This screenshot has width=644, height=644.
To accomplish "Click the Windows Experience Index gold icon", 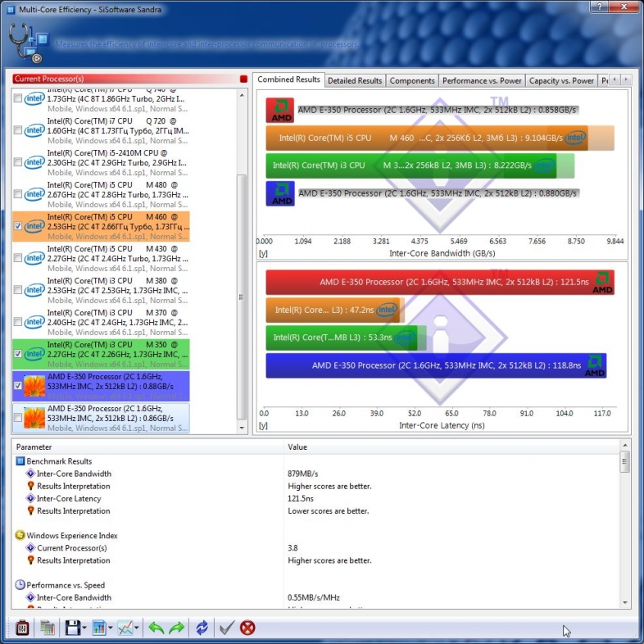I will pyautogui.click(x=20, y=535).
